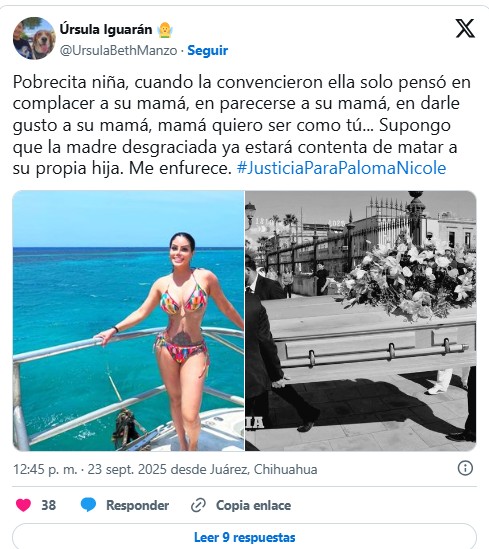Click the chain link copy icon
This screenshot has width=489, height=549.
[x=198, y=506]
